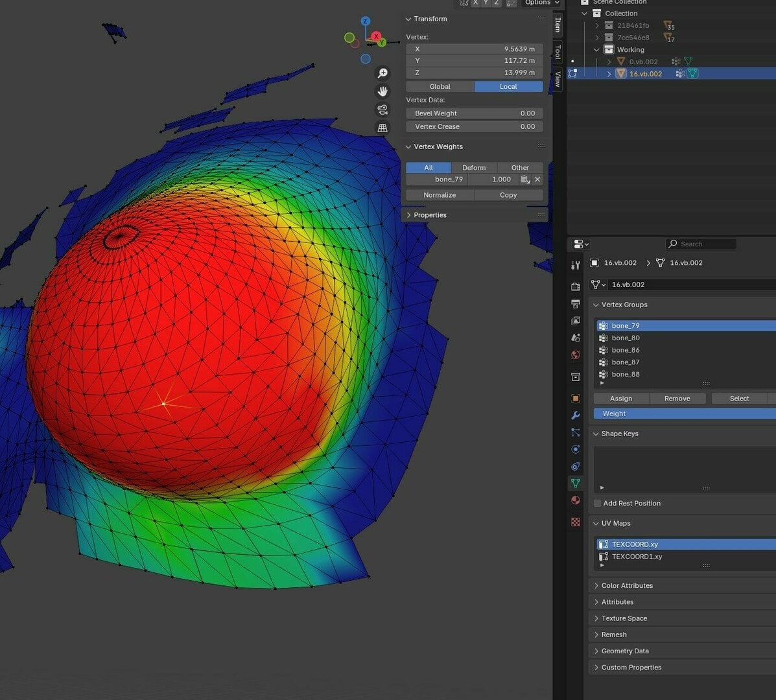Screen dimensions: 776x700
Task: Open the Texture properties checker icon
Action: pos(576,522)
